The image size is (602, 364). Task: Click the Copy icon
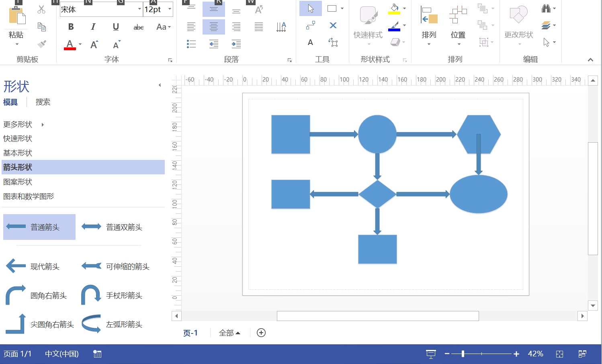click(x=41, y=27)
